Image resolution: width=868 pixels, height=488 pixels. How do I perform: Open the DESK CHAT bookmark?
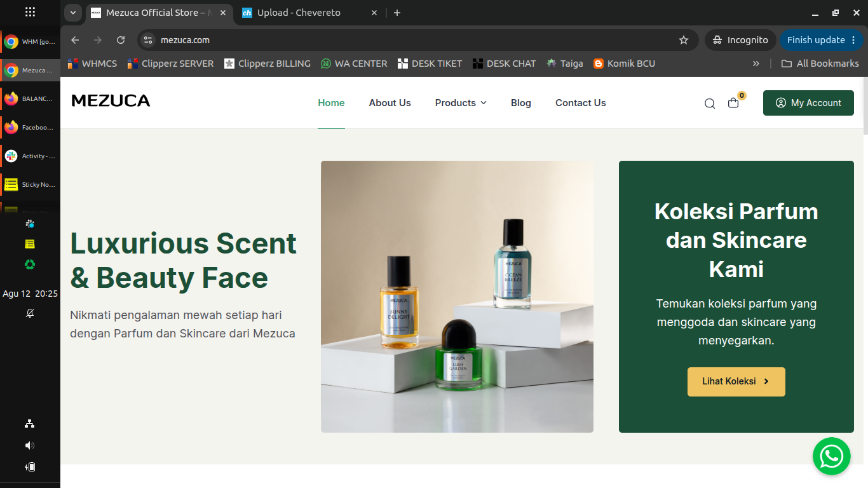[505, 64]
